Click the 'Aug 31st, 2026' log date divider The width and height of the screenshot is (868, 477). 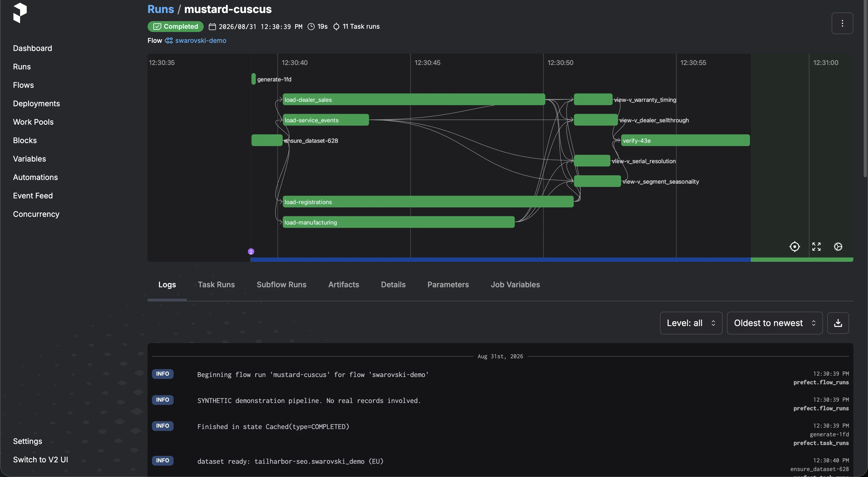[500, 356]
